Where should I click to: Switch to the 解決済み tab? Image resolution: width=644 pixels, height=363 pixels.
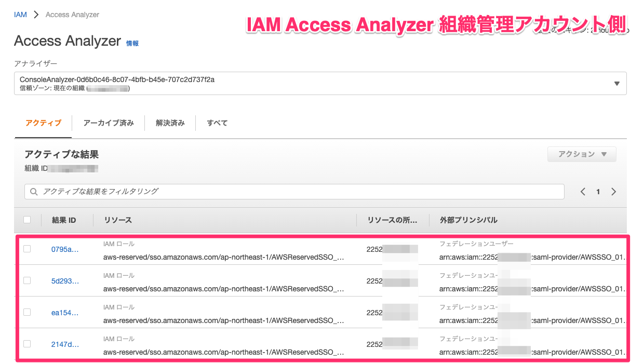pos(170,123)
